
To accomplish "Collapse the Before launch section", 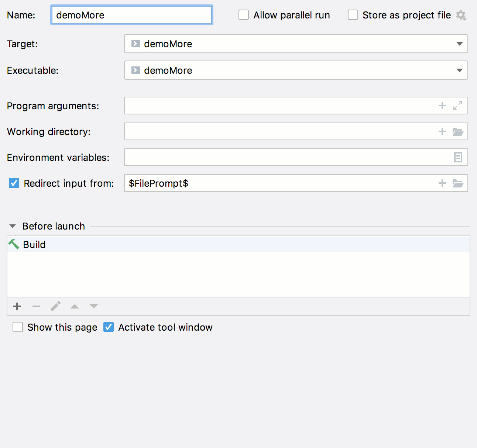I will [x=13, y=226].
